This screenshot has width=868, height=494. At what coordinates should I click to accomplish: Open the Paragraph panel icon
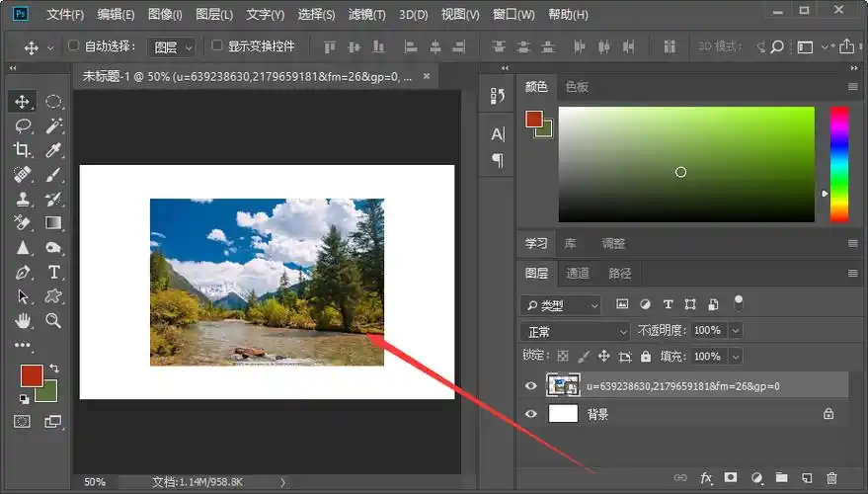click(497, 161)
